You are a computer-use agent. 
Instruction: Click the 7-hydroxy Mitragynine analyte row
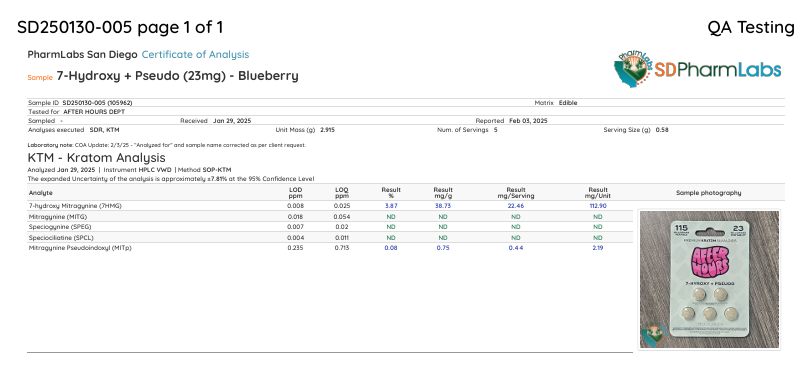[x=329, y=206]
